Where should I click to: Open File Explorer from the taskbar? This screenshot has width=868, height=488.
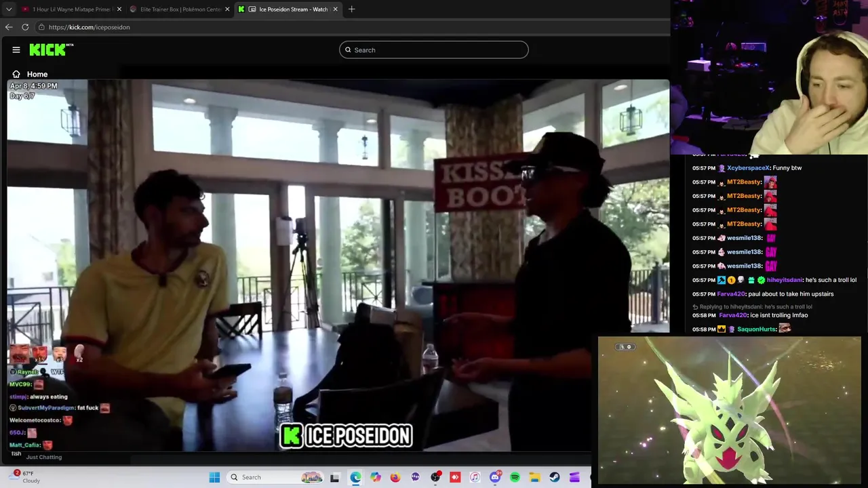[x=534, y=477]
